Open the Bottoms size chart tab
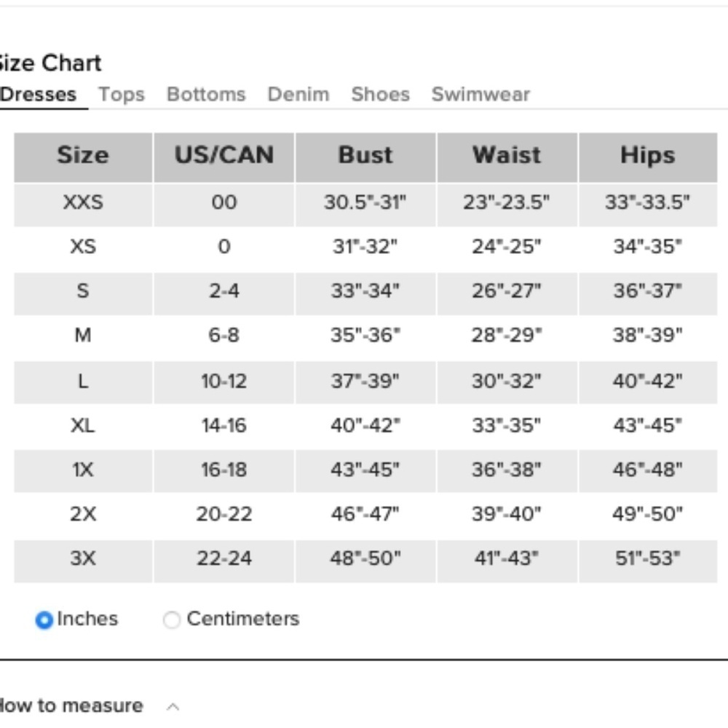The width and height of the screenshot is (728, 728). [x=206, y=95]
